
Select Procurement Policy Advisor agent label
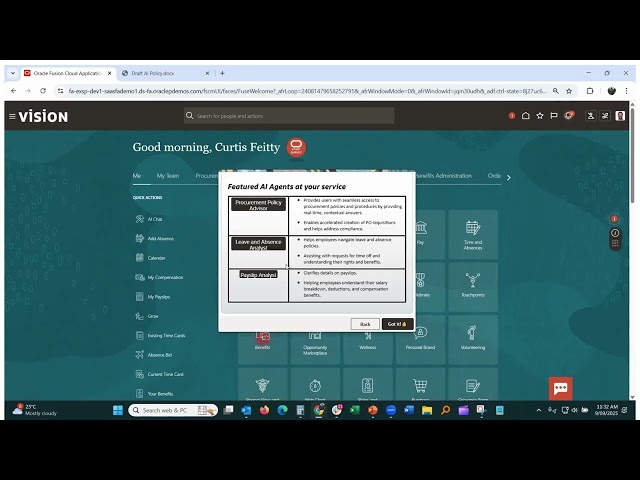(x=258, y=204)
